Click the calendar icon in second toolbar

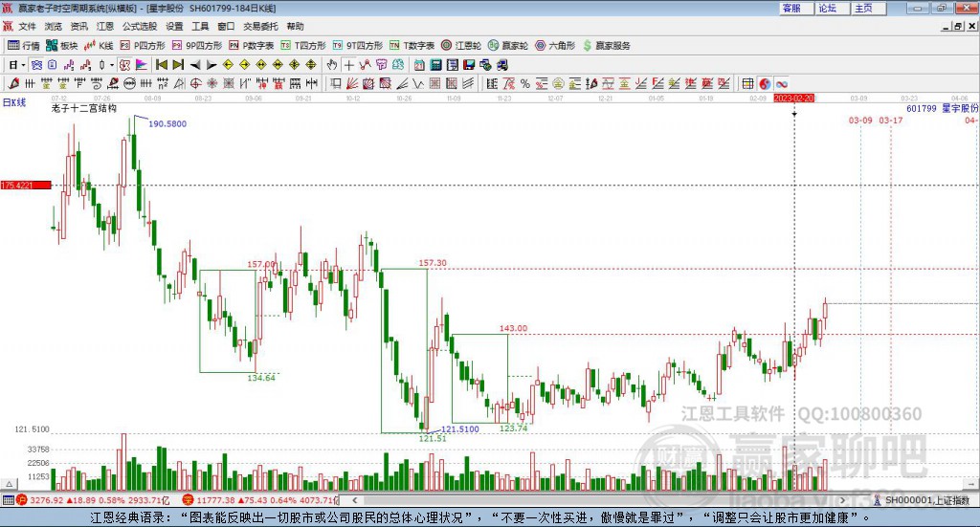point(419,65)
